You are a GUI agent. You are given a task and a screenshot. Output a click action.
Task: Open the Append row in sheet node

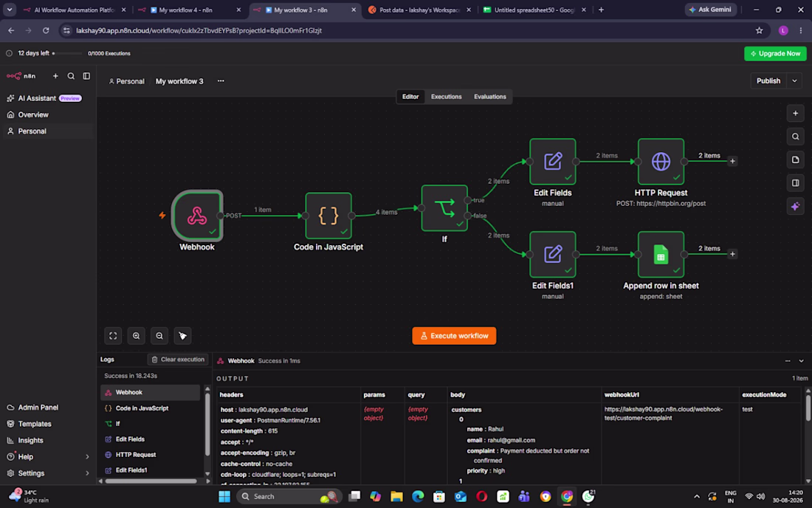coord(661,254)
